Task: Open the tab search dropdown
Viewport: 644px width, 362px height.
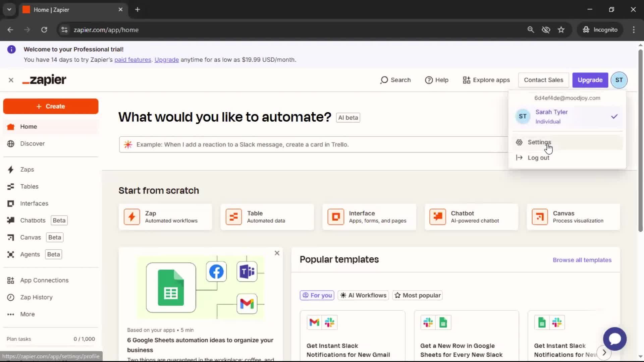Action: tap(9, 9)
